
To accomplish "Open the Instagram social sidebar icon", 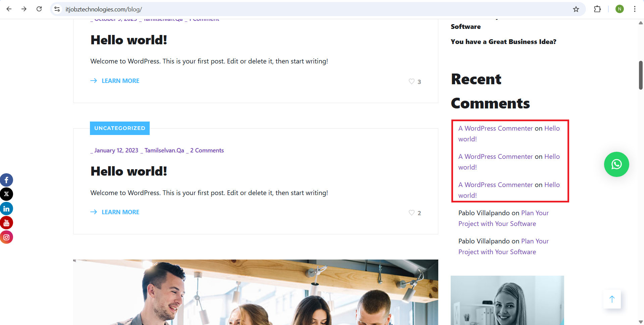I will click(x=6, y=237).
